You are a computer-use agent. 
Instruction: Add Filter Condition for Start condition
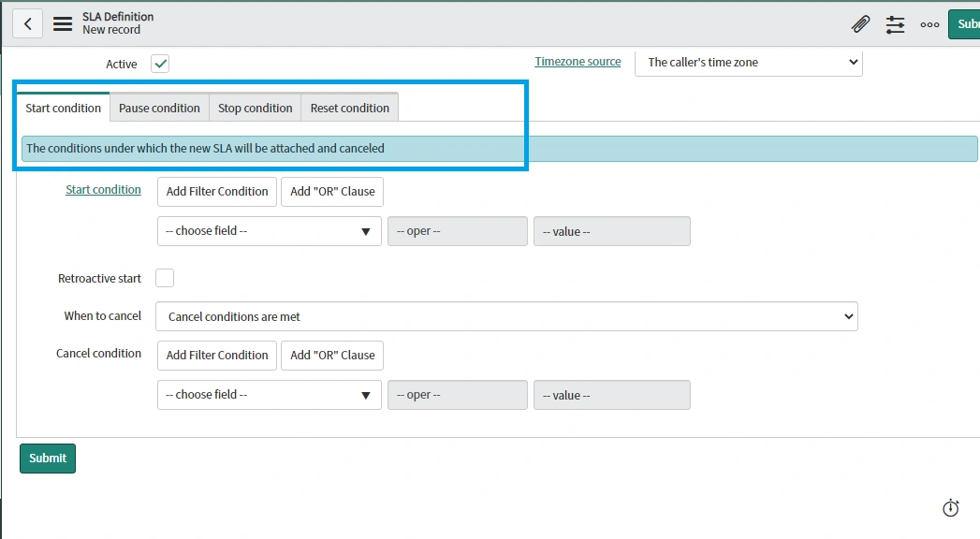point(217,192)
